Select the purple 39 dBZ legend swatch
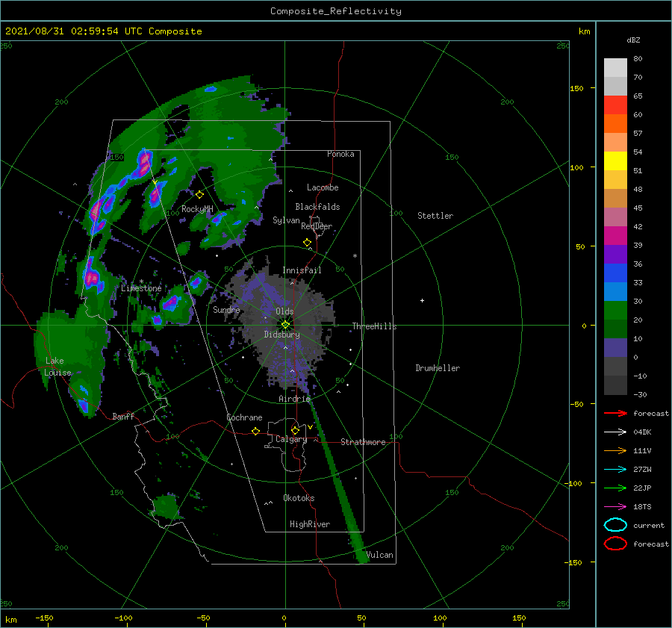This screenshot has height=628, width=672. click(x=615, y=254)
